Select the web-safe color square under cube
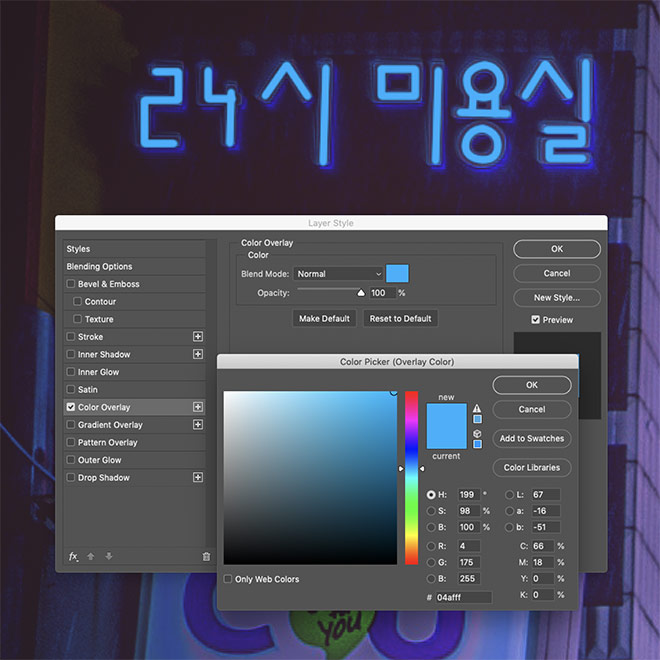 click(x=477, y=444)
